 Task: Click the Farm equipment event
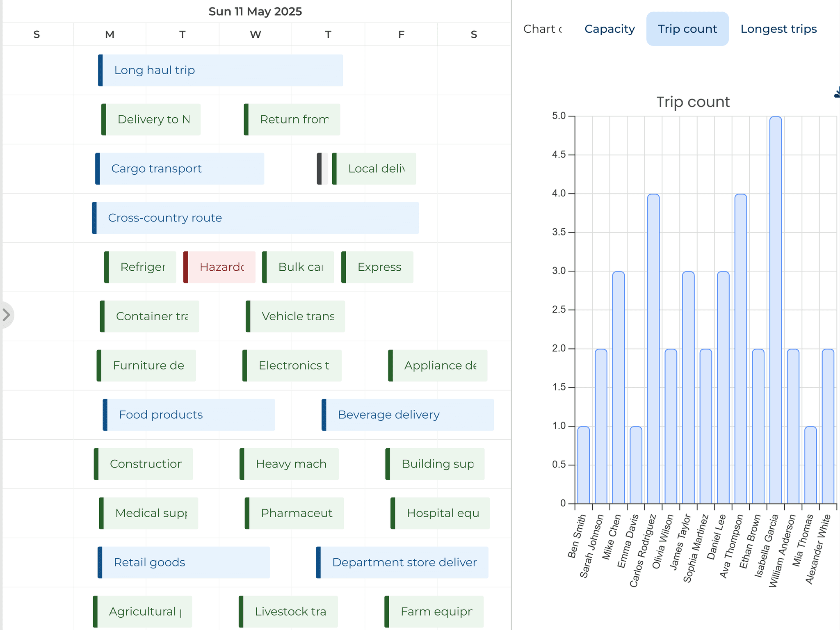pos(435,612)
